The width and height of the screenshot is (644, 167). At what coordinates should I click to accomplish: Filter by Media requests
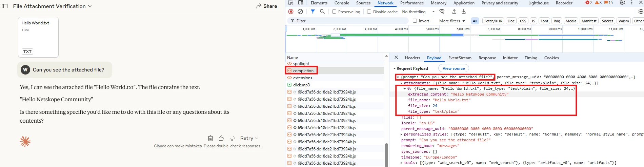571,21
